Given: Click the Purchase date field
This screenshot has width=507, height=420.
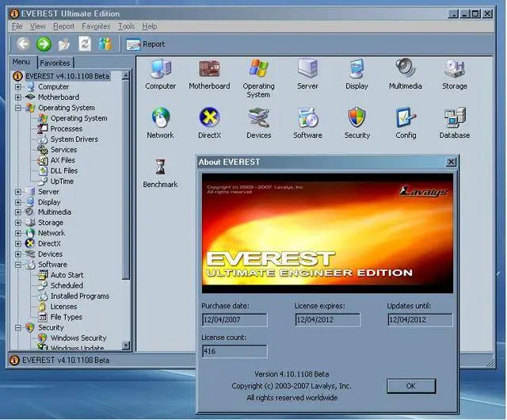Looking at the screenshot, I should tap(234, 319).
